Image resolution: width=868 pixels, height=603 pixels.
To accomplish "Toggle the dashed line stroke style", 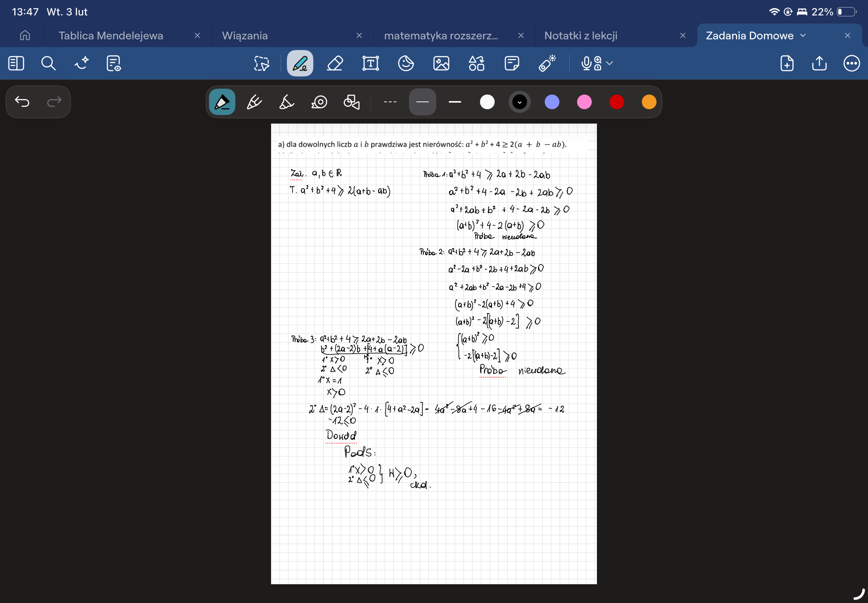I will [390, 102].
